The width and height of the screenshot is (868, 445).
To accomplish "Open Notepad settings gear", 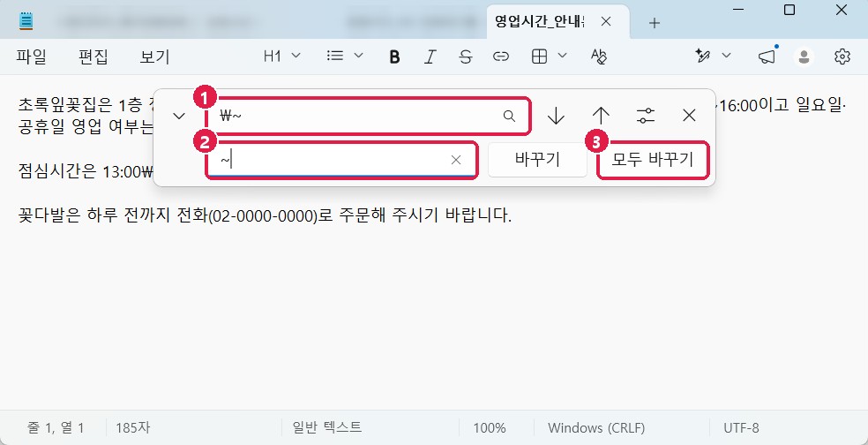I will (x=842, y=57).
